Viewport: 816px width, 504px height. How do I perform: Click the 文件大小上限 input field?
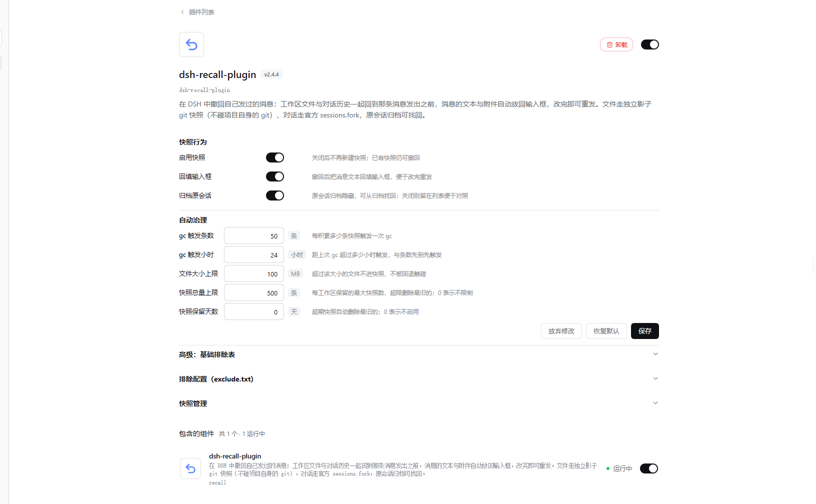[254, 273]
